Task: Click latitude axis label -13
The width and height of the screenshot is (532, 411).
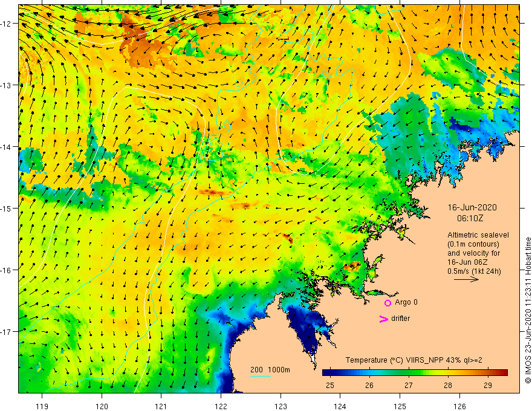Action: point(6,85)
